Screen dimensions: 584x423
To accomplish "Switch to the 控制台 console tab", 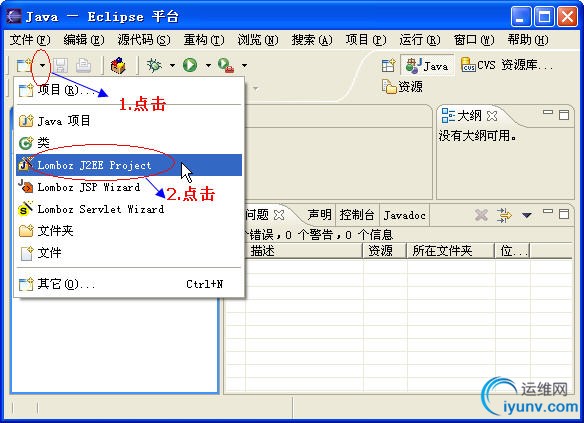I will pos(357,215).
